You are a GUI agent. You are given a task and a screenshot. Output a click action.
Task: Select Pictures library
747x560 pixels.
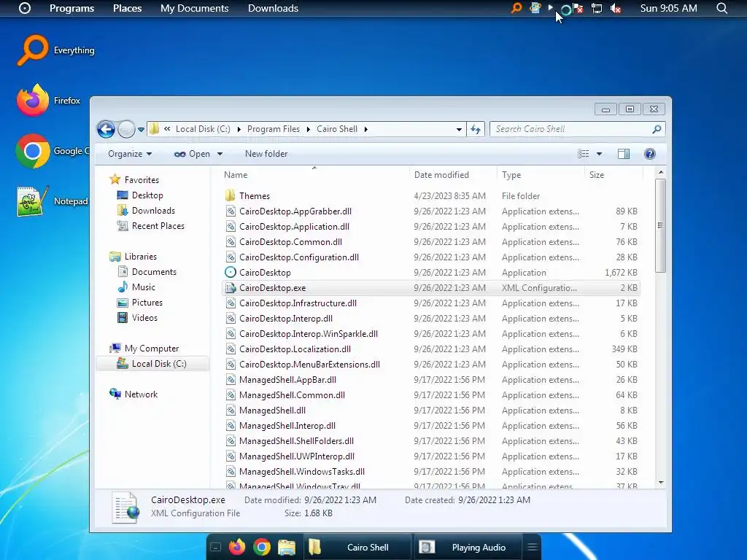140,303
